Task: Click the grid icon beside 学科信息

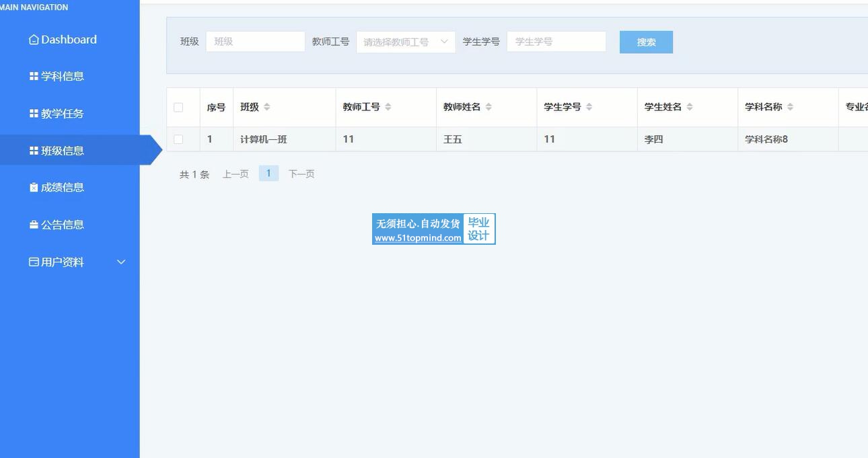Action: click(x=34, y=77)
